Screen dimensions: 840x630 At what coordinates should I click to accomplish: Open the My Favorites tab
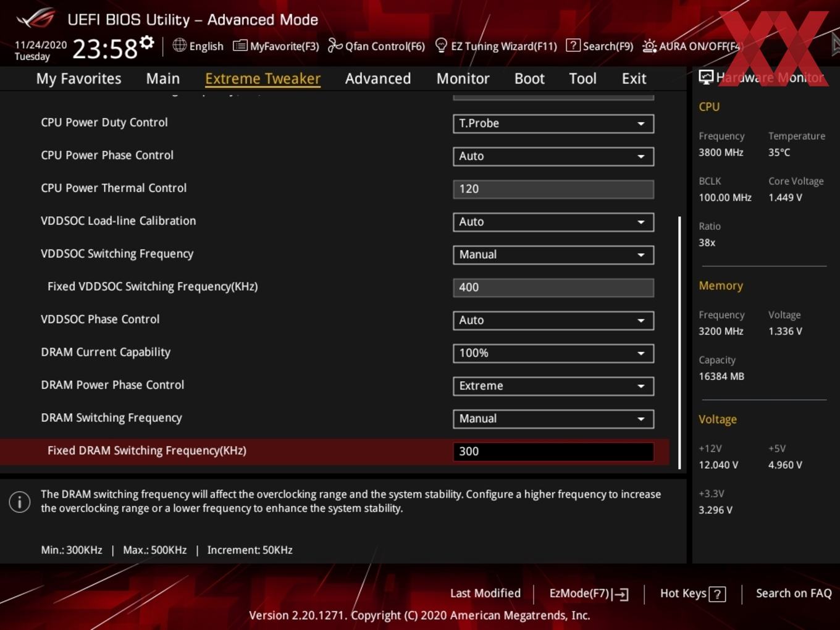(78, 78)
